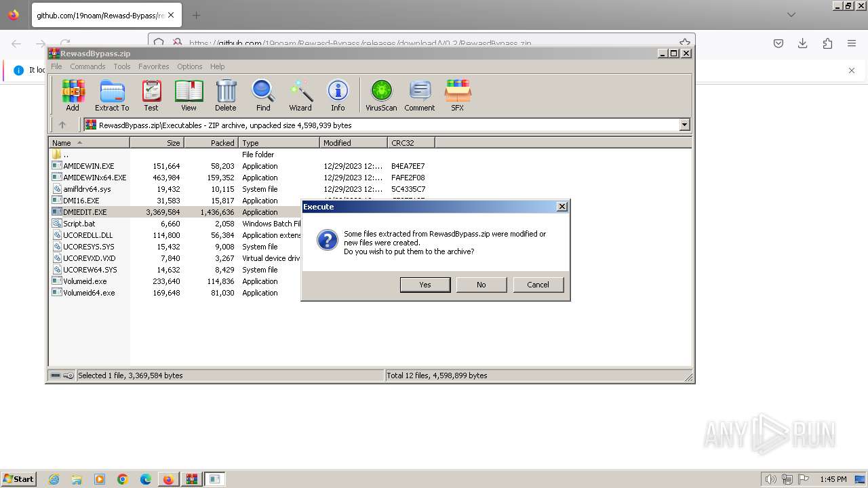This screenshot has height=488, width=868.
Task: Open Firefox application menu
Action: [852, 43]
